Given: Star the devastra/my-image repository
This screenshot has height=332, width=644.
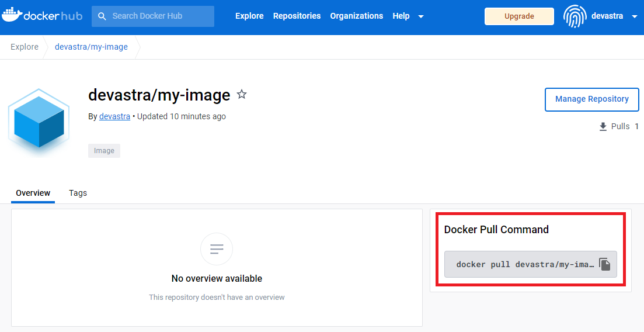Looking at the screenshot, I should point(242,95).
